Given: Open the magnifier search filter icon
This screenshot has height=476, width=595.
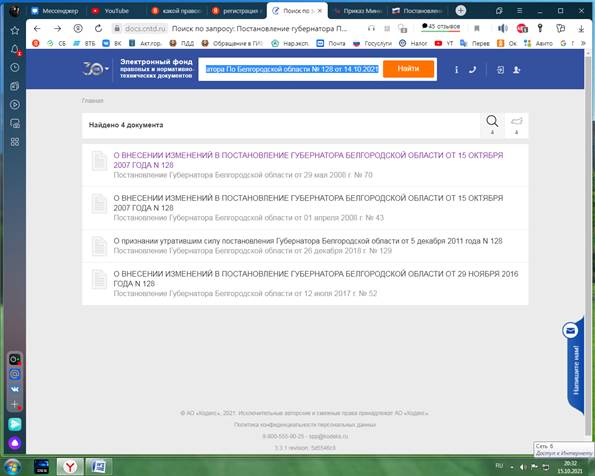Looking at the screenshot, I should (x=492, y=125).
